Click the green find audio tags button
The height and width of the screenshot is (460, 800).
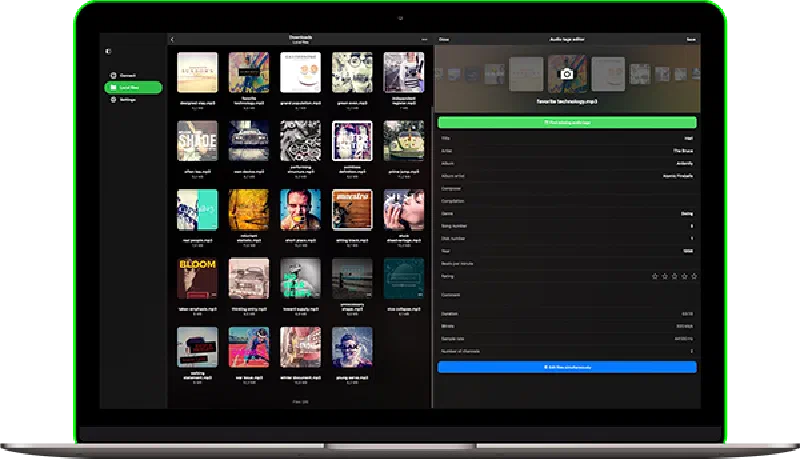click(x=566, y=122)
